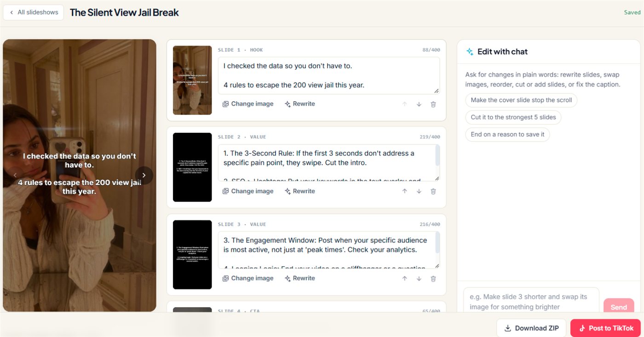Image resolution: width=644 pixels, height=337 pixels.
Task: Choose 'Make the cover slide stop the scroll'
Action: [521, 100]
